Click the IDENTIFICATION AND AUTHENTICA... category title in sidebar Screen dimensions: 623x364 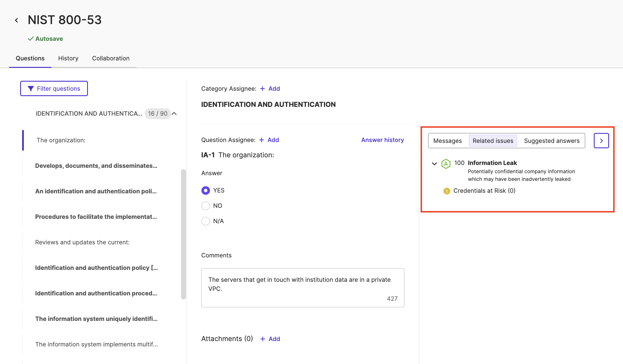(x=89, y=114)
